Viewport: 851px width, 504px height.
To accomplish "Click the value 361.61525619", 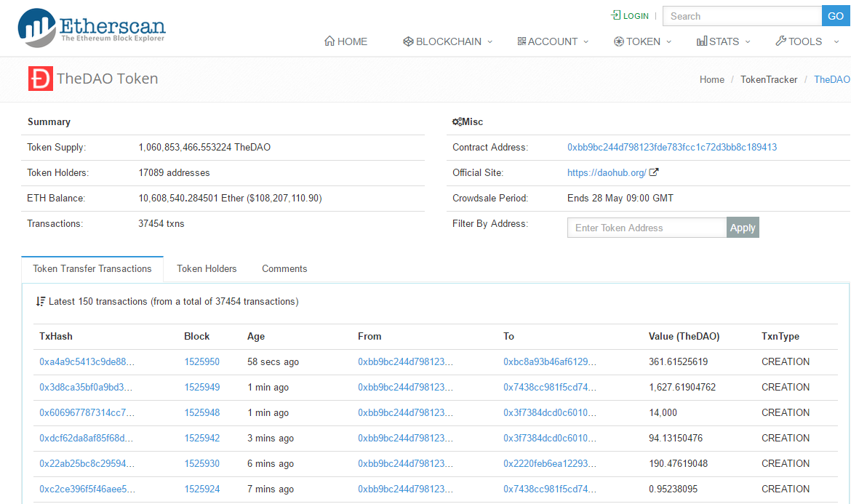I will click(679, 362).
